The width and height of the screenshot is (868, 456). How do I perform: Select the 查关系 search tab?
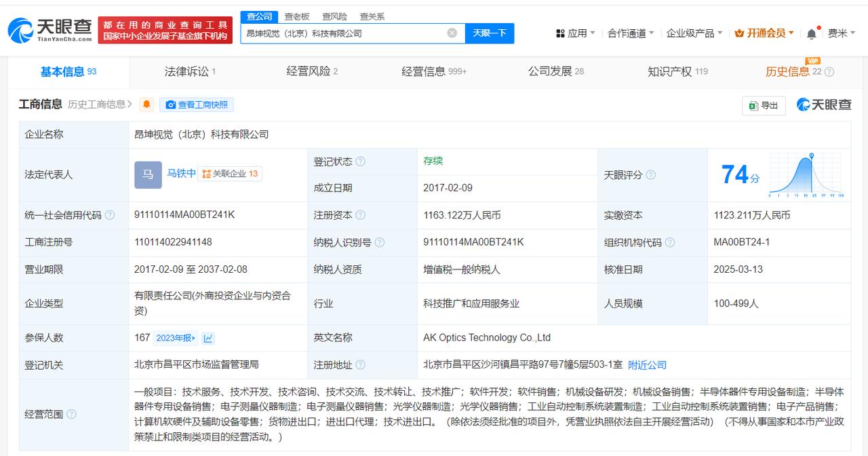372,16
